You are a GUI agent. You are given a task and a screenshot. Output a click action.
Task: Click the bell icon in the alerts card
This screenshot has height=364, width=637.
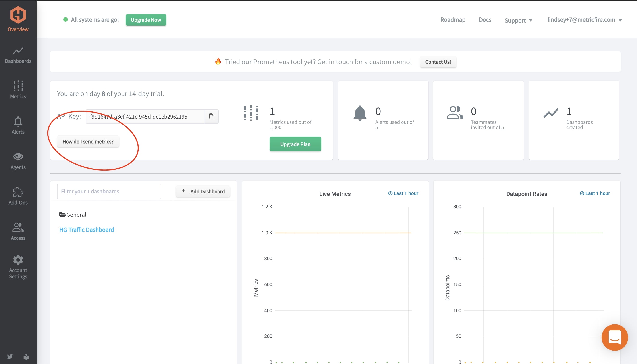[360, 113]
